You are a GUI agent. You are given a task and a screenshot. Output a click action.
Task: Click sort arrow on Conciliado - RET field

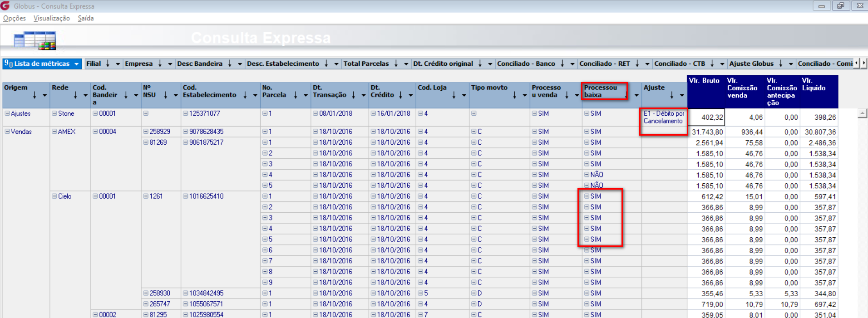(637, 64)
